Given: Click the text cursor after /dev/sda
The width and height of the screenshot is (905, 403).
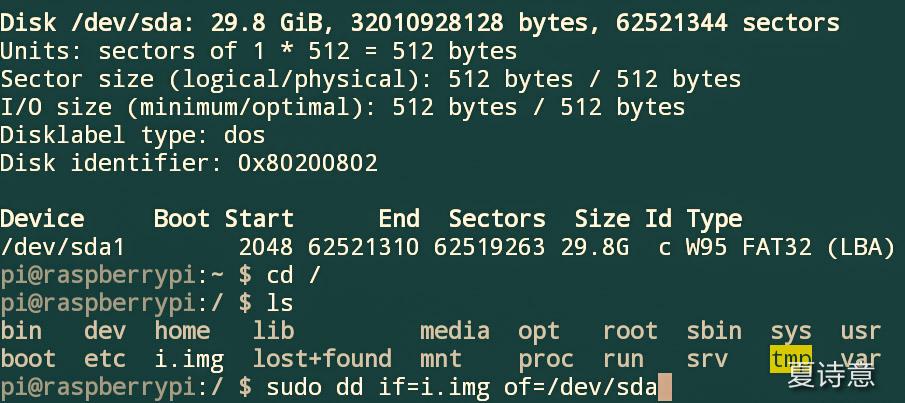Looking at the screenshot, I should (665, 387).
